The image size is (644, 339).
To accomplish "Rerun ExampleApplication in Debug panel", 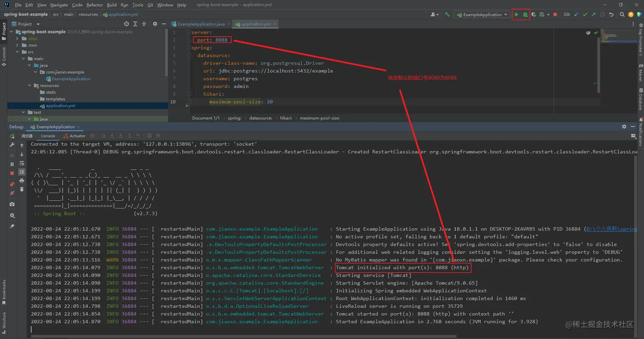I will 12,136.
